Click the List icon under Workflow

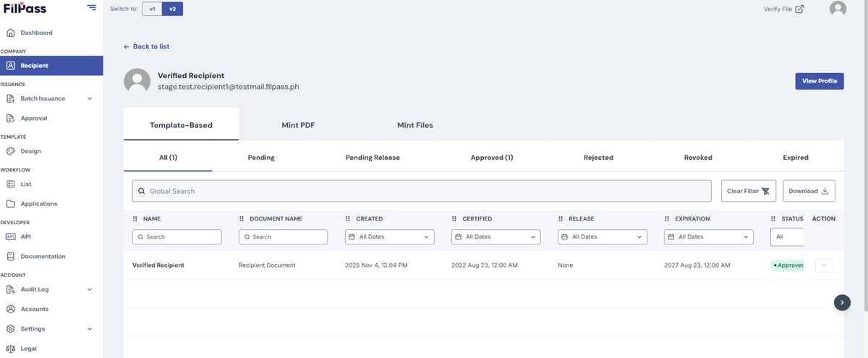point(11,184)
